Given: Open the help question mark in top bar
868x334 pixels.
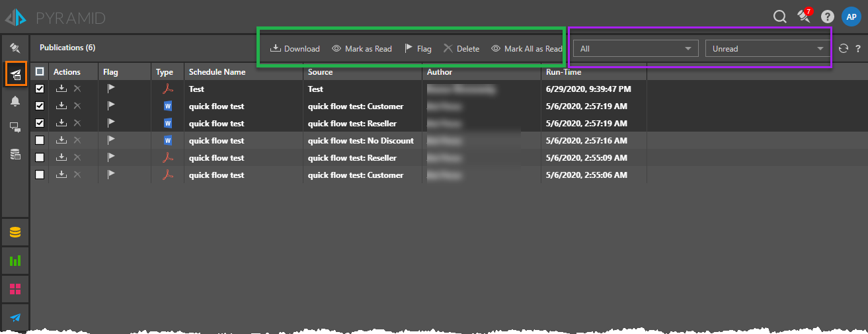Looking at the screenshot, I should tap(827, 17).
